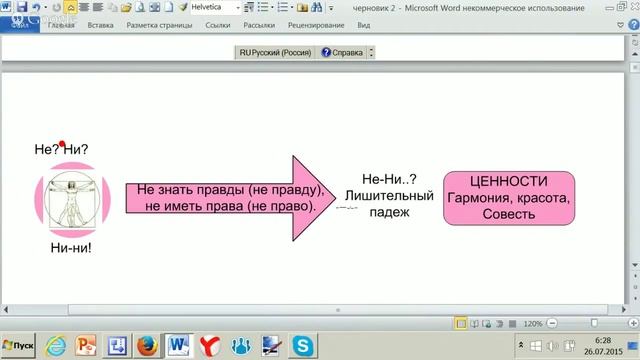Click the highlighted yellow toolbar icon

[71, 7]
